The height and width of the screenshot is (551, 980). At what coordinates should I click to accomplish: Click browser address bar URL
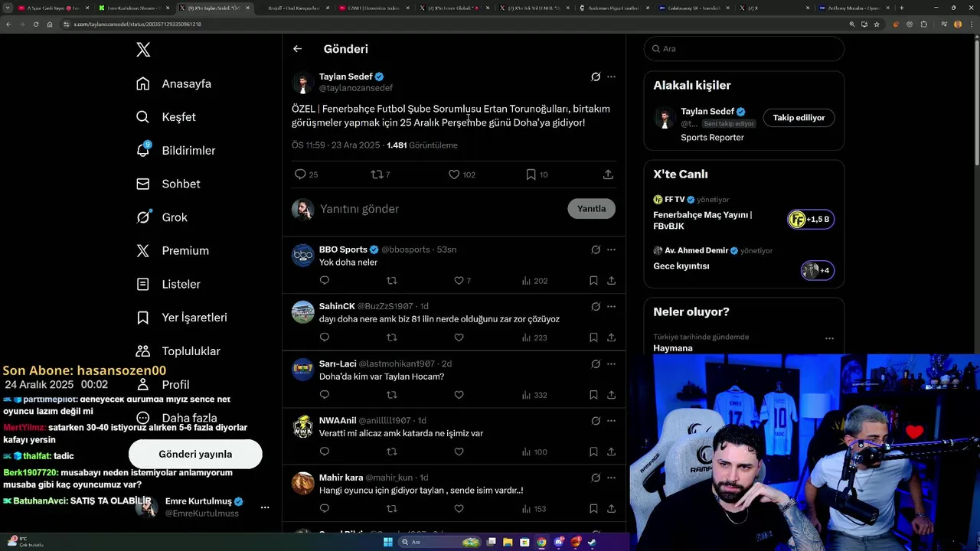(138, 24)
